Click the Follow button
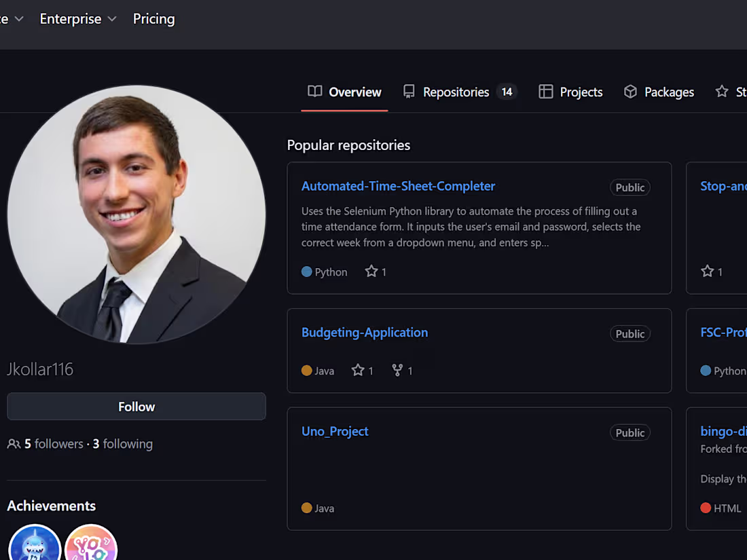 coord(136,407)
